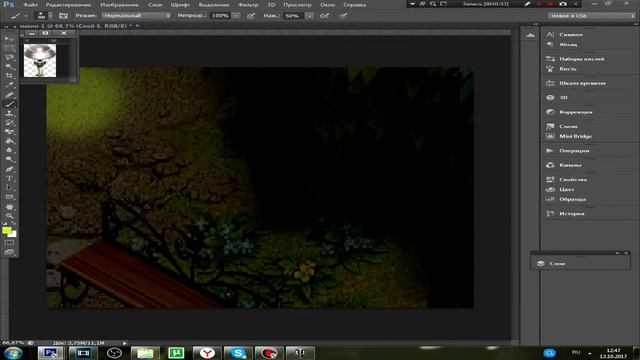Viewport: 640px width, 360px height.
Task: Open the Окно menu
Action: pos(327,4)
